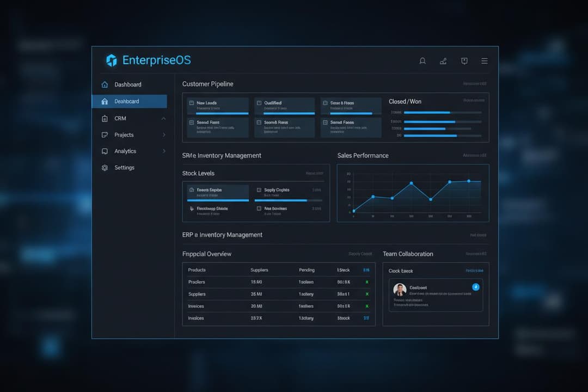Screen dimensions: 588x392
Task: Expand the CRM sidebar section
Action: coord(131,118)
